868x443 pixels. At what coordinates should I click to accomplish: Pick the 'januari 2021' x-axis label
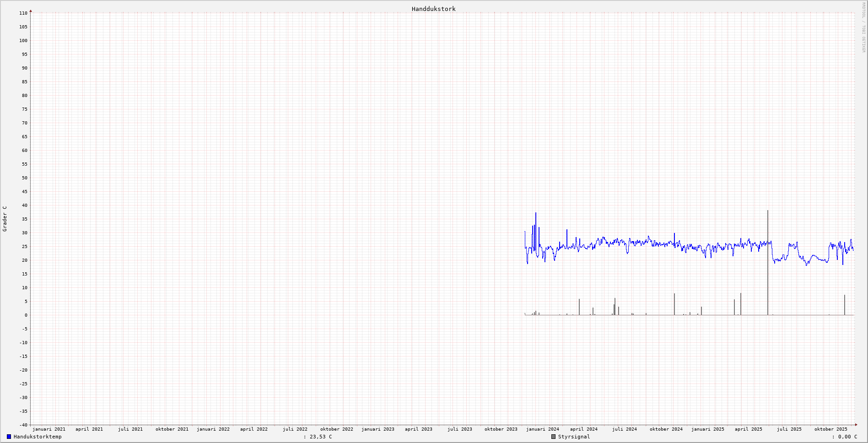click(x=49, y=429)
